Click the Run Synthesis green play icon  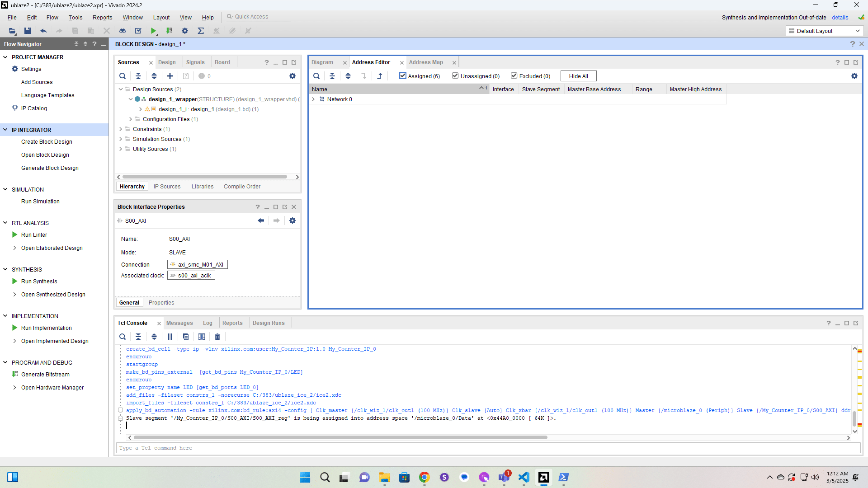[14, 281]
